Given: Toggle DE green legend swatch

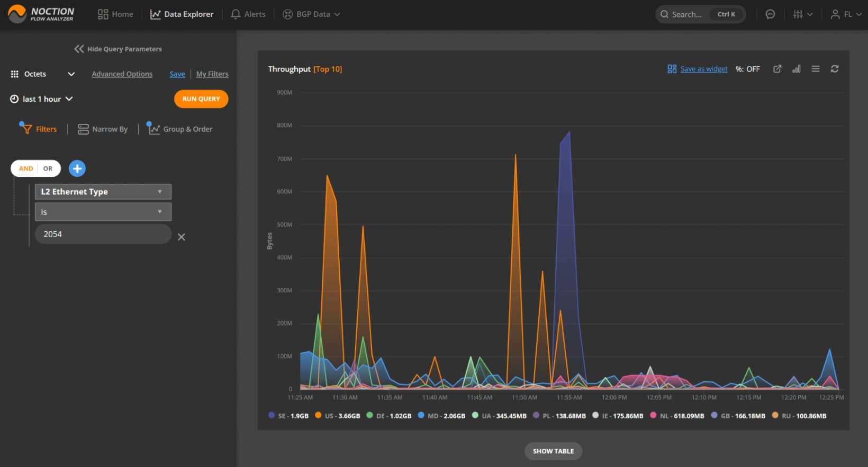Looking at the screenshot, I should (x=369, y=415).
